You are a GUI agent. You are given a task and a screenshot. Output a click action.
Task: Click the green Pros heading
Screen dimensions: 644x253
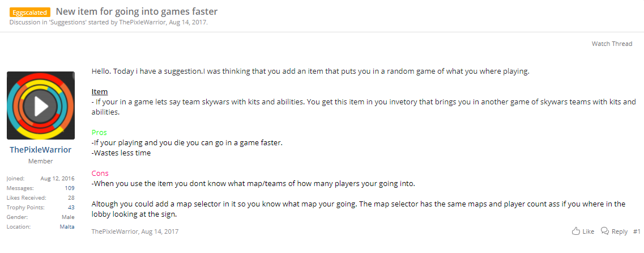click(x=99, y=133)
